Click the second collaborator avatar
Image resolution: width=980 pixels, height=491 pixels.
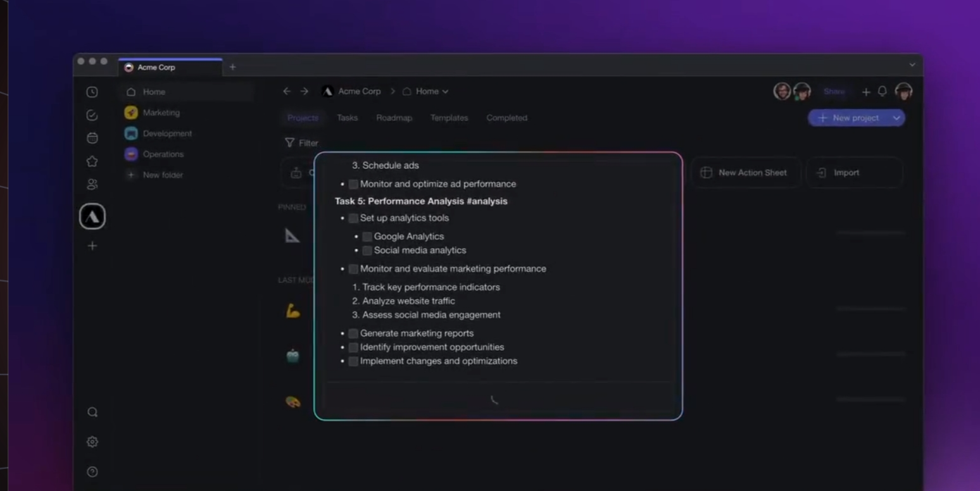802,91
